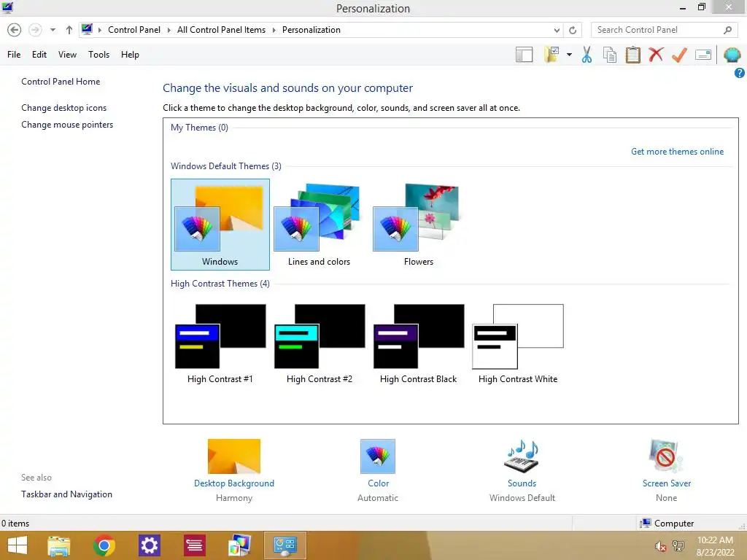The width and height of the screenshot is (747, 560).
Task: Expand chevron after All Control Panel Items
Action: (274, 30)
